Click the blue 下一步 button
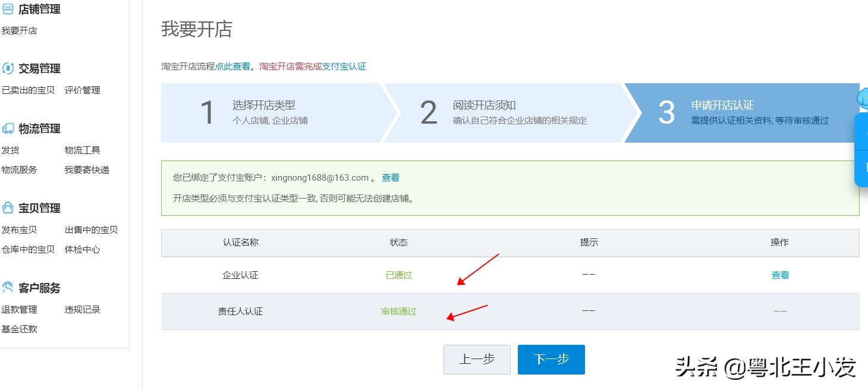868x390 pixels. [x=551, y=359]
